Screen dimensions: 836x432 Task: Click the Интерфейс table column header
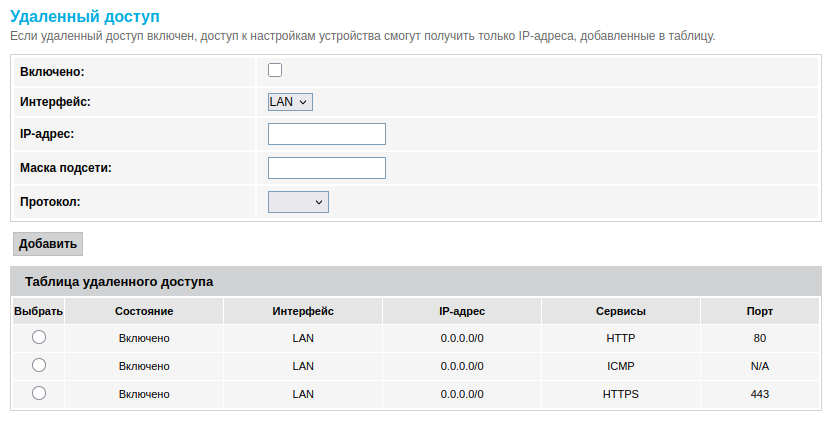[x=303, y=311]
